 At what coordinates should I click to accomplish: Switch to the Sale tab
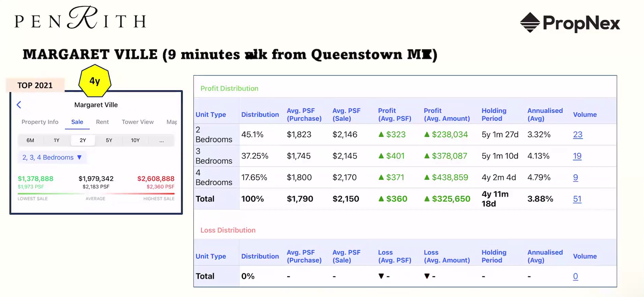pos(77,122)
